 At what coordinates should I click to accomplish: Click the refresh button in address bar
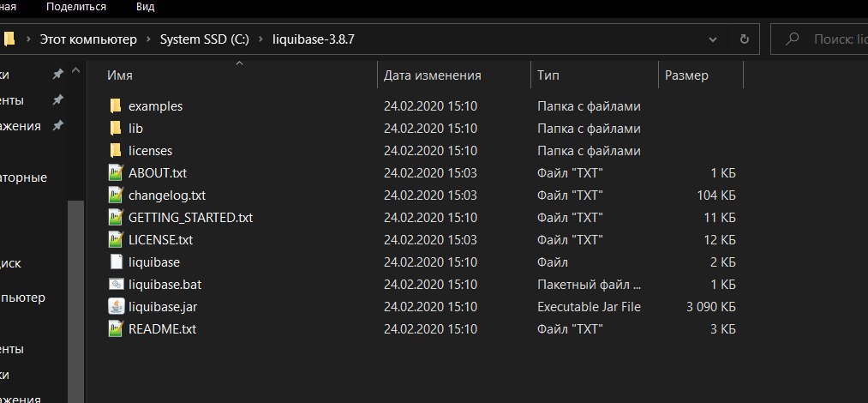[745, 39]
